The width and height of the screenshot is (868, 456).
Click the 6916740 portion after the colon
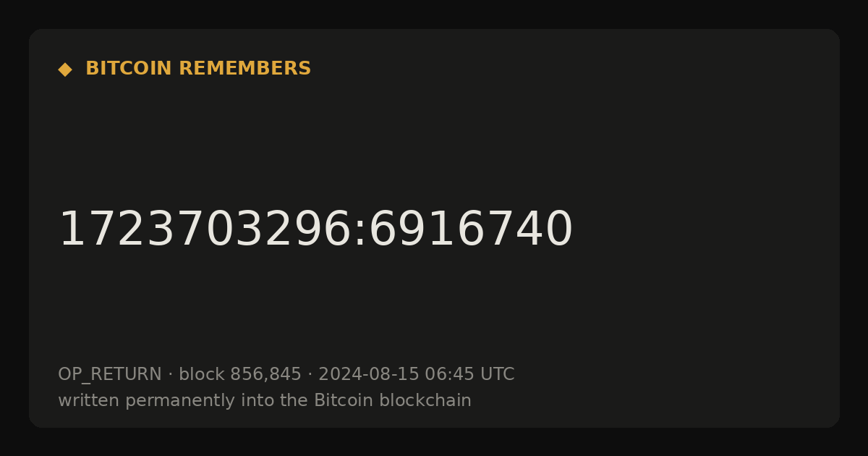click(x=471, y=229)
